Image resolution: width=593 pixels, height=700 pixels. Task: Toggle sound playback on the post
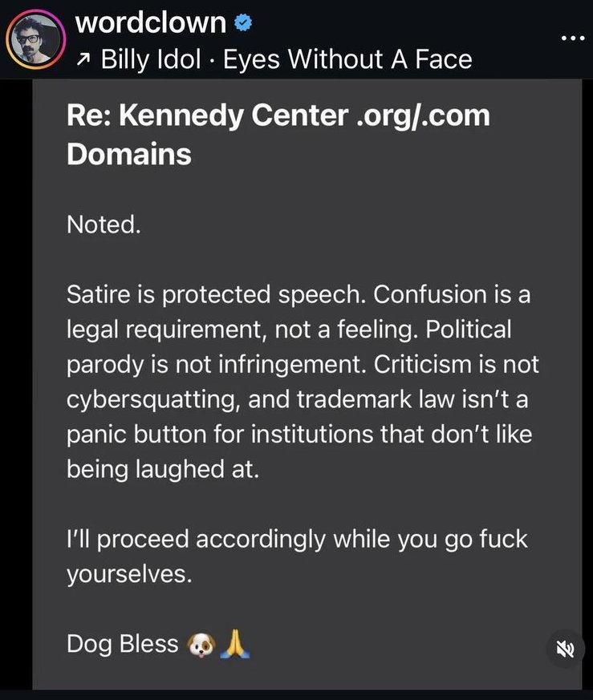click(564, 649)
